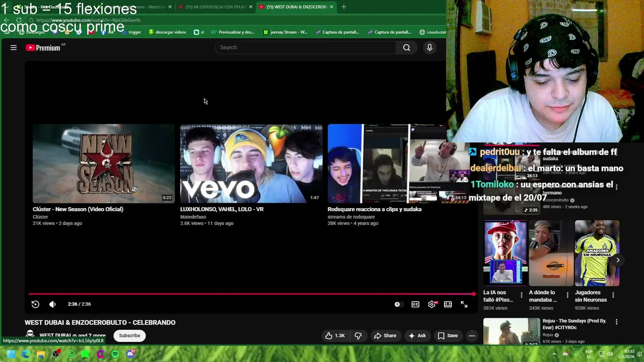Switch to theater mode

[448, 304]
